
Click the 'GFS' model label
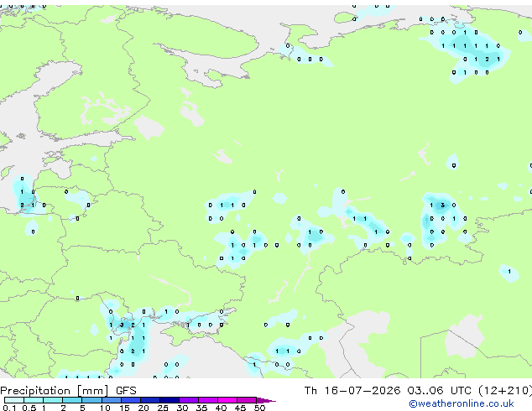[x=126, y=391]
